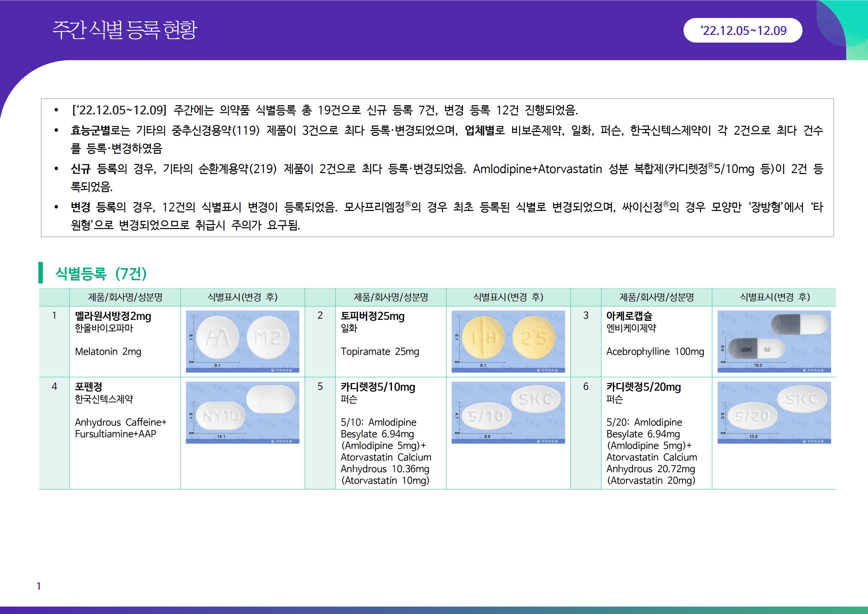Select product name 아케로캡슐

pos(629,316)
